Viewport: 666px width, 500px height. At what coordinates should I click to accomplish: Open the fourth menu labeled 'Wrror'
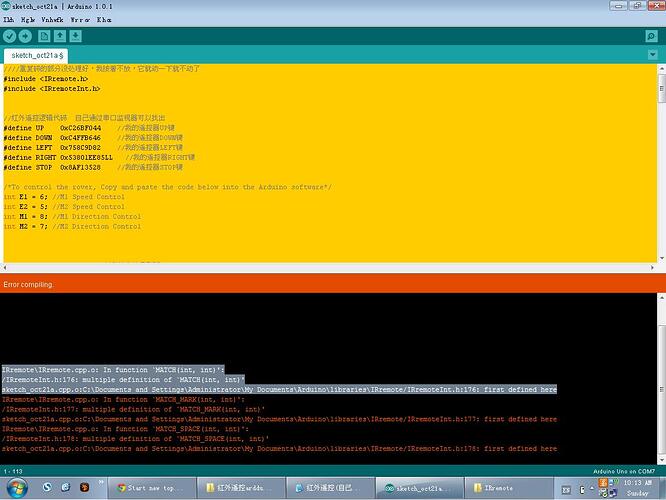80,20
